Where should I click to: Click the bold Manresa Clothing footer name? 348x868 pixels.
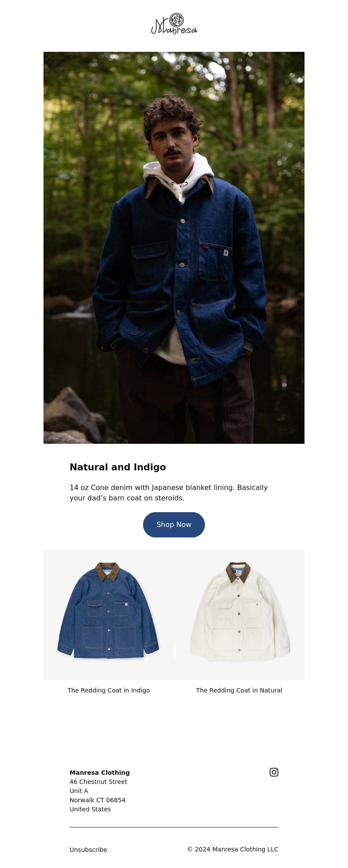(100, 773)
